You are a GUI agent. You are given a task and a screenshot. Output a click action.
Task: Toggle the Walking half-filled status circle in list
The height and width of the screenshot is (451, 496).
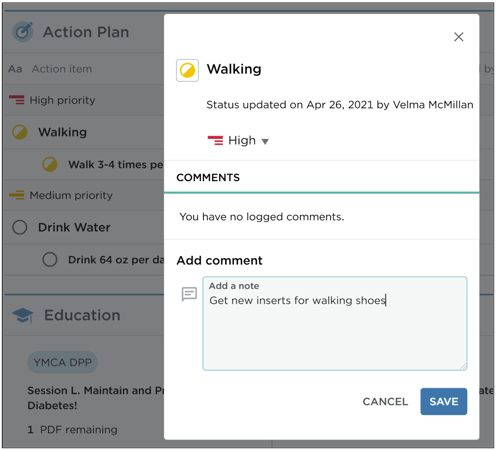20,132
